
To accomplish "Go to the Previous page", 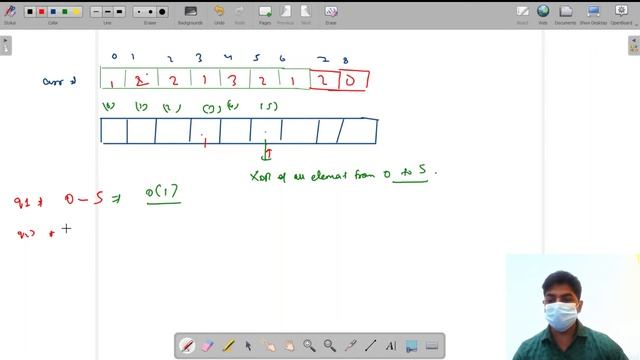I will tap(285, 15).
